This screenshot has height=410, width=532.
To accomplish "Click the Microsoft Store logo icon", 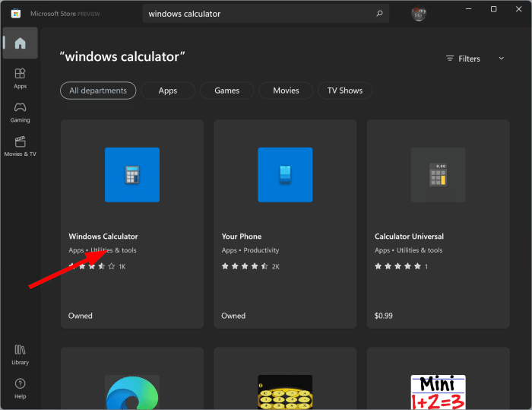I will click(14, 14).
